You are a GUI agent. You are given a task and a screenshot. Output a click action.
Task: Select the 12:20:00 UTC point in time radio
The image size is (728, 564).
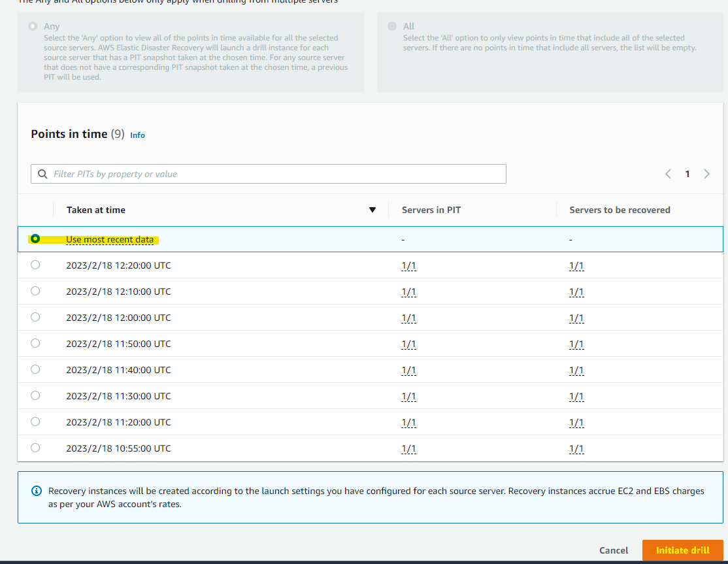[35, 265]
